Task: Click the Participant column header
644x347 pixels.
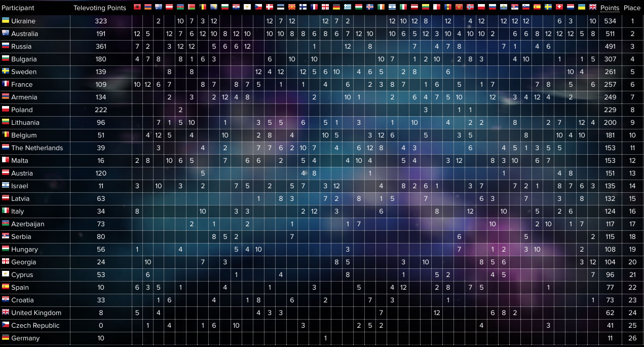Action: tap(18, 8)
